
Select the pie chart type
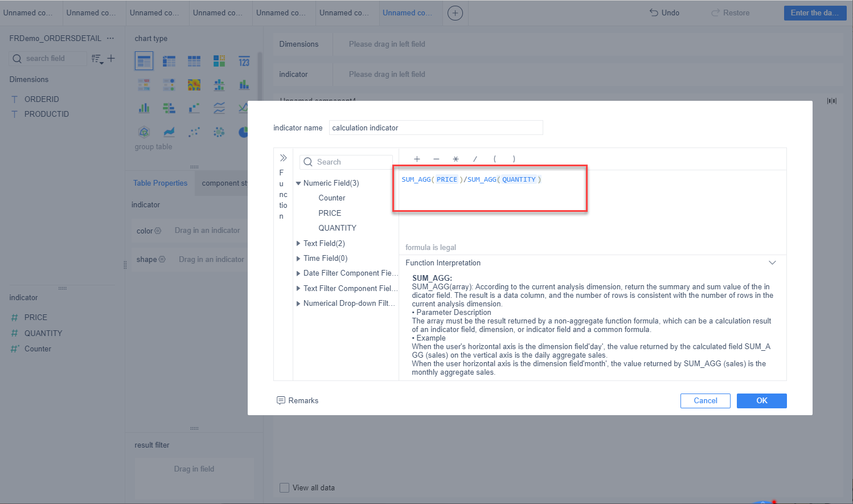click(x=243, y=132)
